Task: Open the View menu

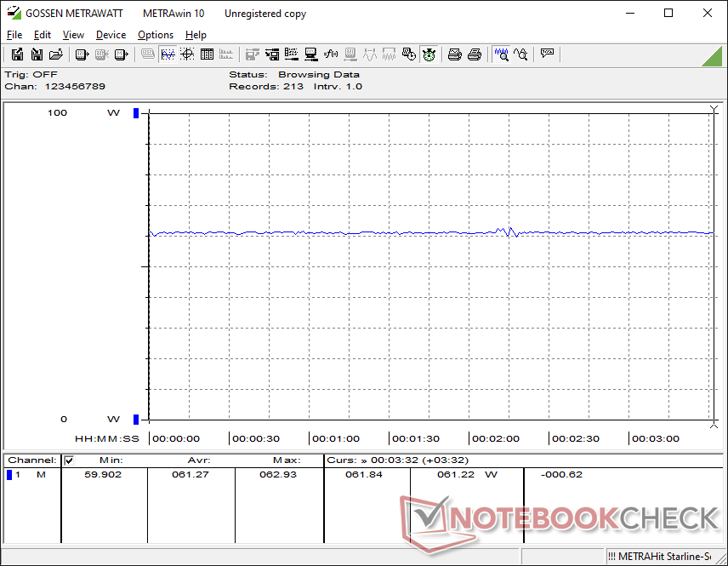Action: [73, 35]
